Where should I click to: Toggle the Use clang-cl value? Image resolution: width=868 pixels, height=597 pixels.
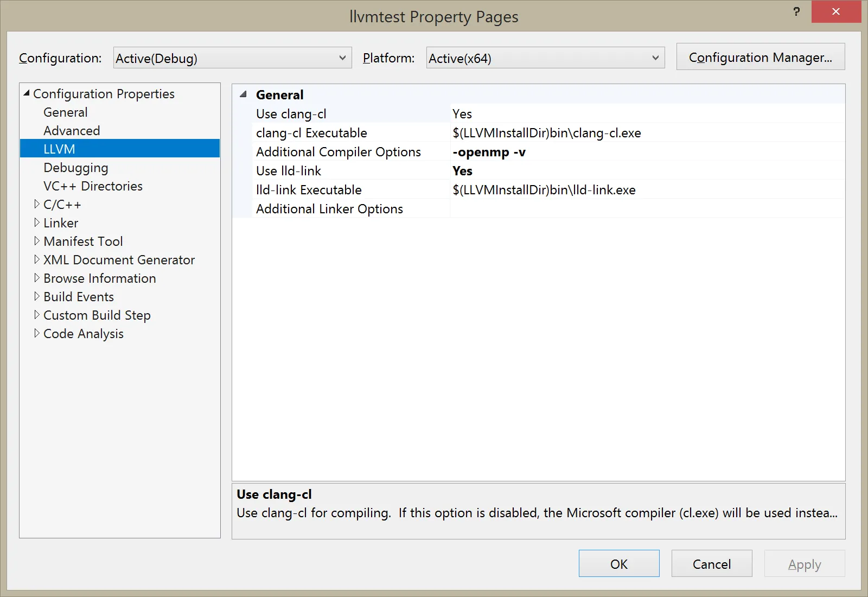646,114
